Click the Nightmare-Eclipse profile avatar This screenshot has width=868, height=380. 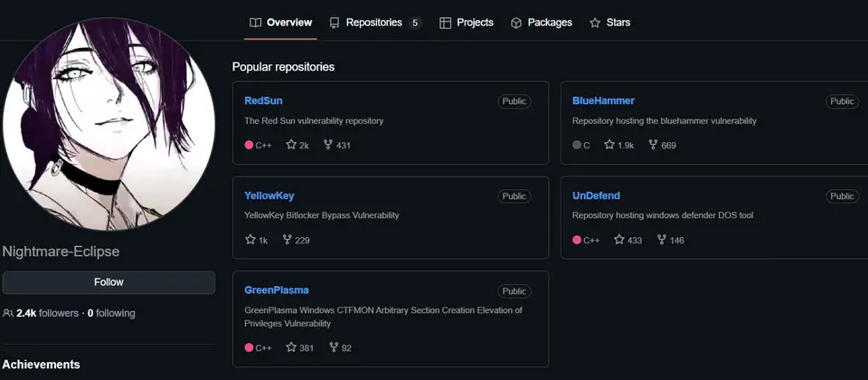coord(108,124)
